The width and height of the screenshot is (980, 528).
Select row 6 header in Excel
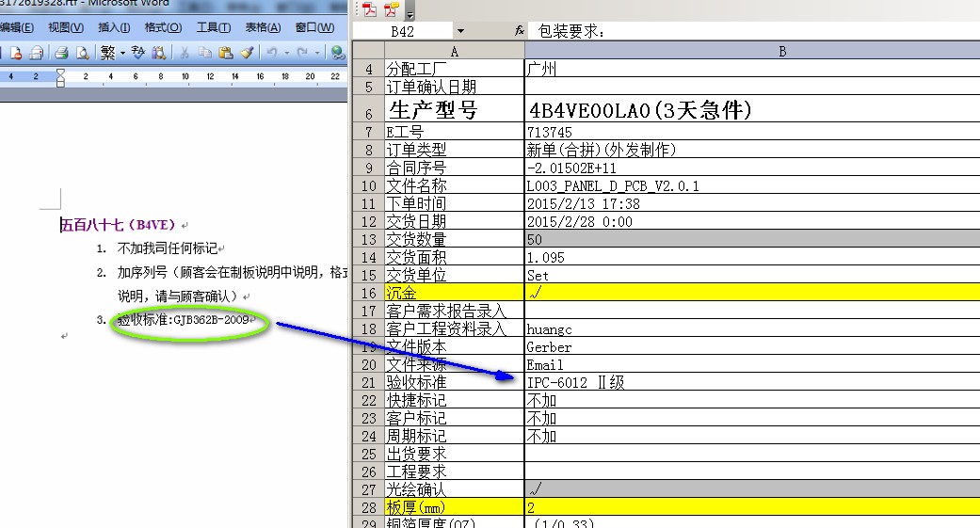tap(369, 109)
